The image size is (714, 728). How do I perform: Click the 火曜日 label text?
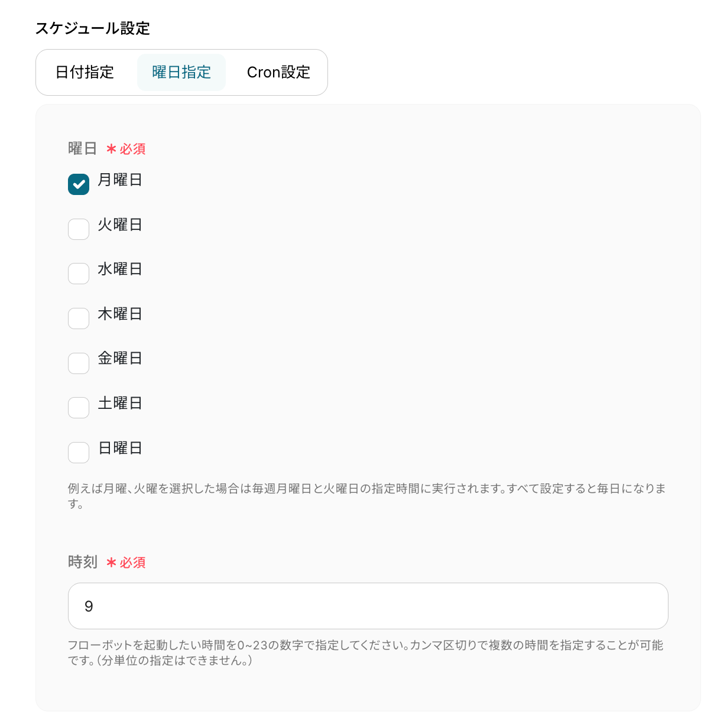(x=120, y=225)
